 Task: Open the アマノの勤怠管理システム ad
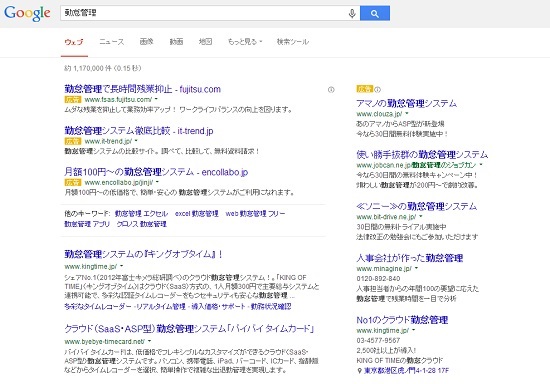407,103
